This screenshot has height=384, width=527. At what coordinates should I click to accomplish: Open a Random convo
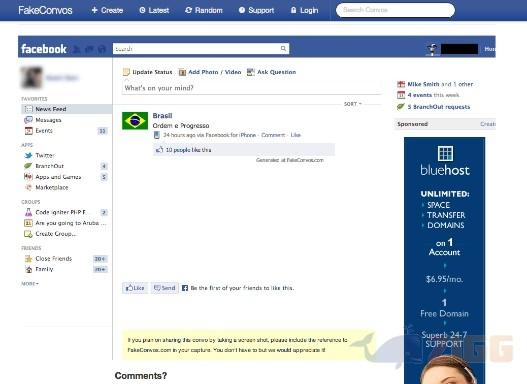tap(204, 10)
